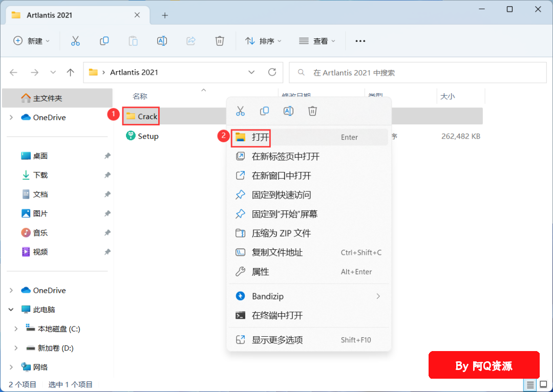Image resolution: width=553 pixels, height=392 pixels.
Task: Click the 大小 column header
Action: tap(448, 96)
